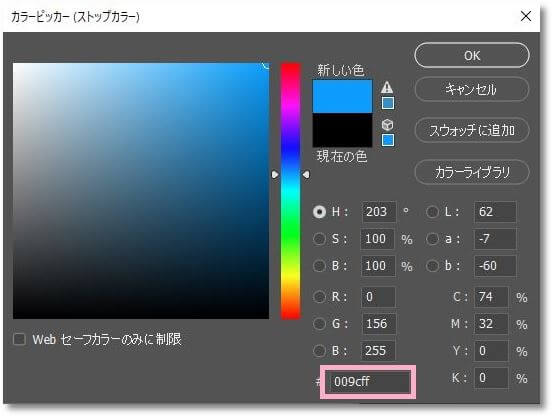The height and width of the screenshot is (419, 555).
Task: Confirm with the OK button
Action: pos(472,55)
